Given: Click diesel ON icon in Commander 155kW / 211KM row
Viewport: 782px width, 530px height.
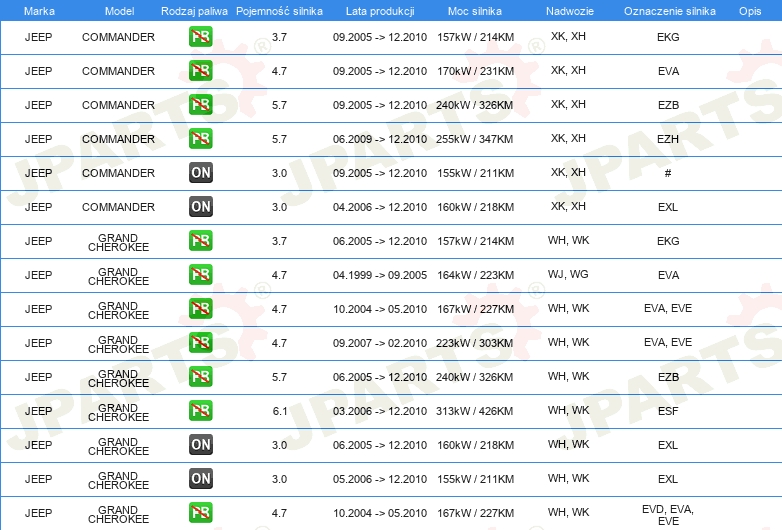Looking at the screenshot, I should 200,173.
